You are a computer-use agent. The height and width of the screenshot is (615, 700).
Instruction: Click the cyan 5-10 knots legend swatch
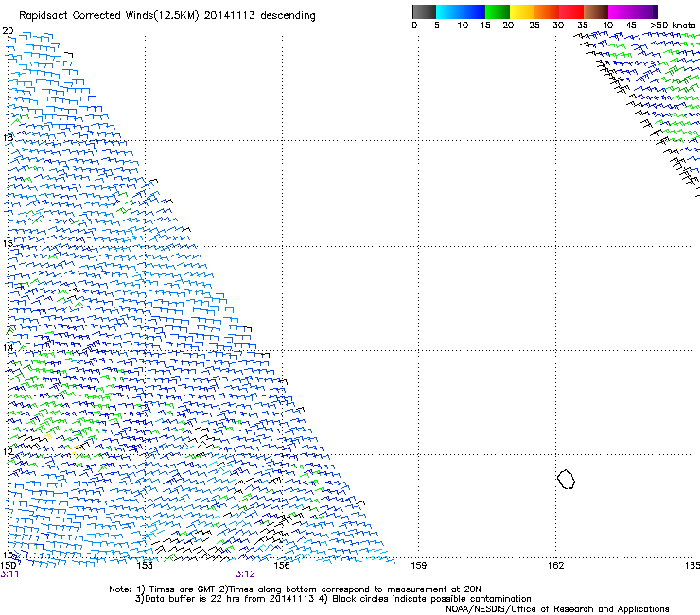click(448, 11)
